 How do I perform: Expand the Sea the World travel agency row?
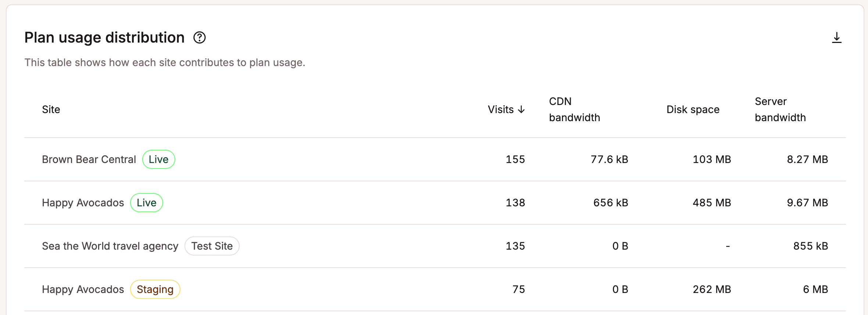110,246
